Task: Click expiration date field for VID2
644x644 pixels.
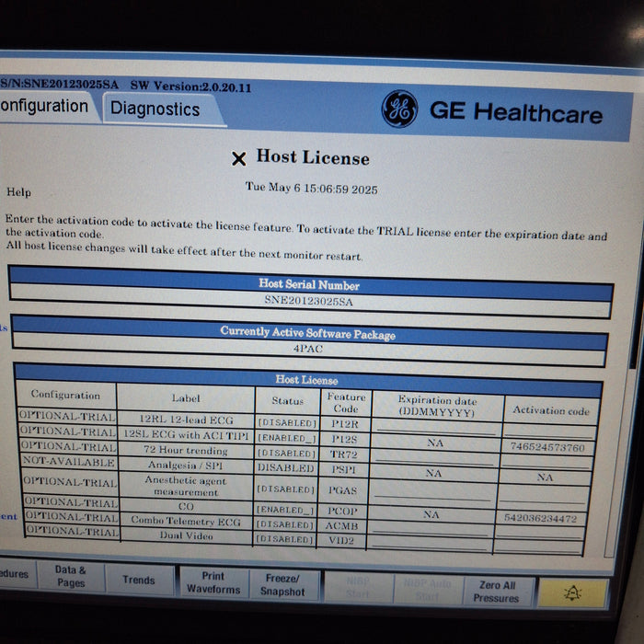Action: point(430,543)
